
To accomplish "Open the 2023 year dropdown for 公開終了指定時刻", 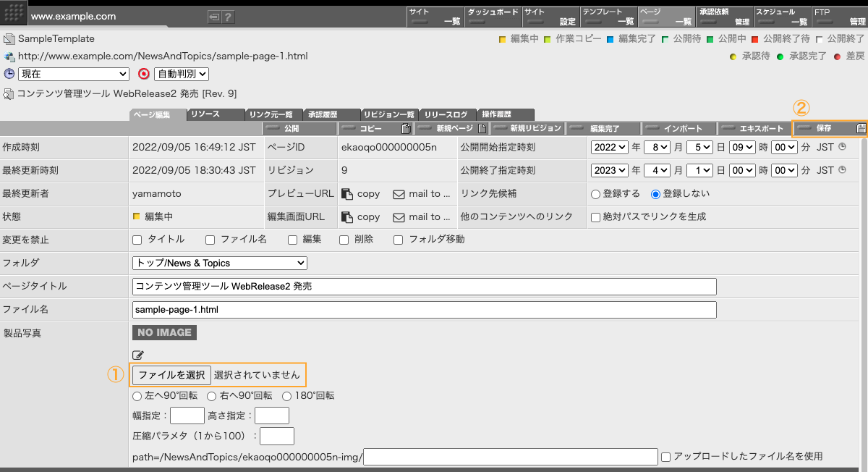I will click(608, 170).
